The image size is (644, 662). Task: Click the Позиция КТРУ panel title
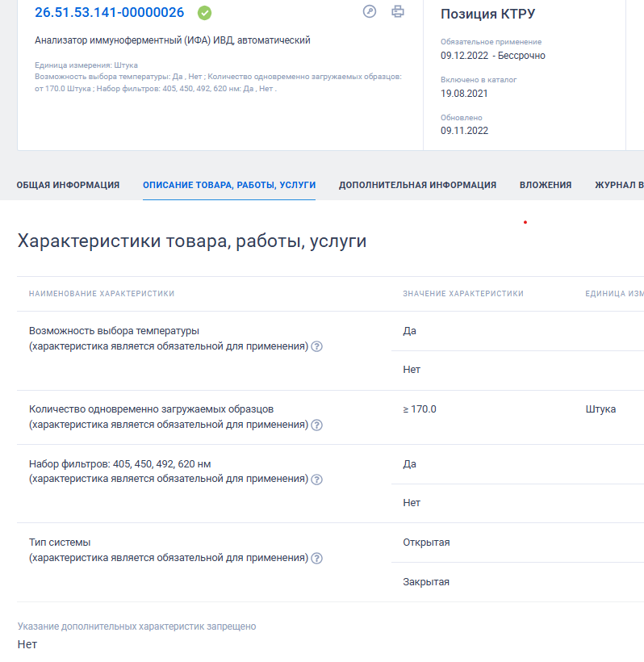pyautogui.click(x=488, y=14)
